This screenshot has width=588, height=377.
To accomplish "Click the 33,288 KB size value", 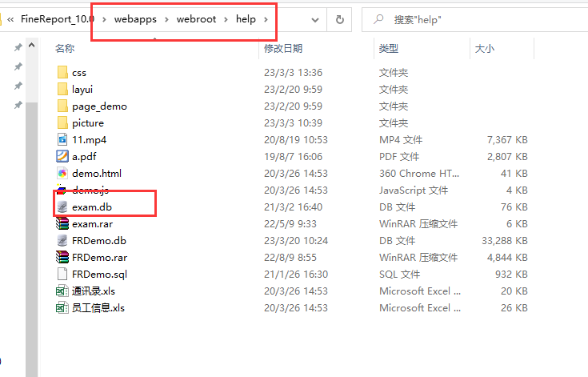I will (504, 240).
